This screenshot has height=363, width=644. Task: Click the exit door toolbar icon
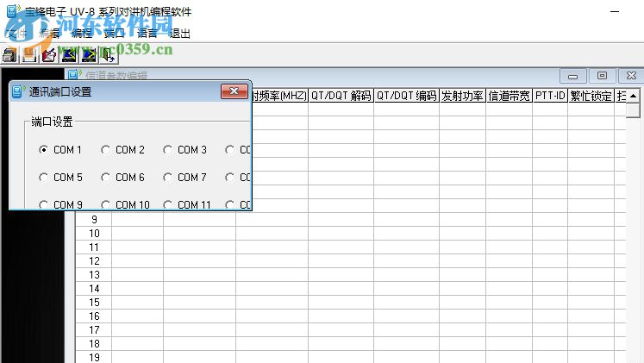tap(109, 55)
